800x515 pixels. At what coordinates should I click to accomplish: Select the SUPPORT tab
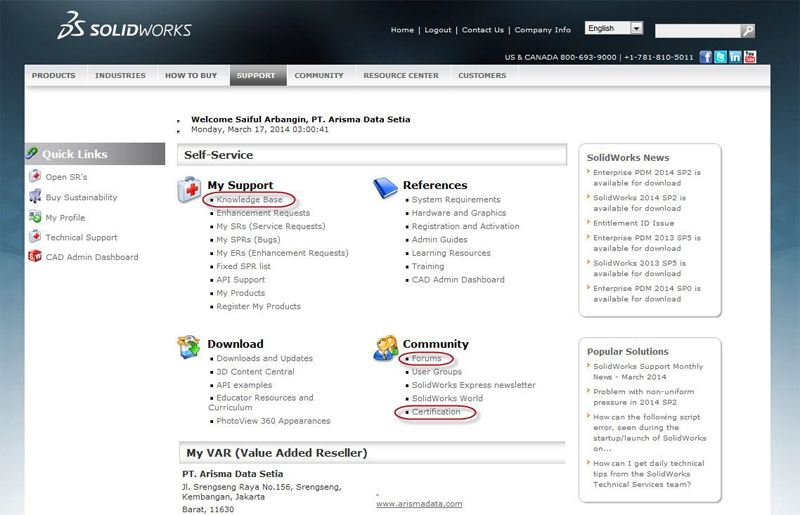[256, 76]
